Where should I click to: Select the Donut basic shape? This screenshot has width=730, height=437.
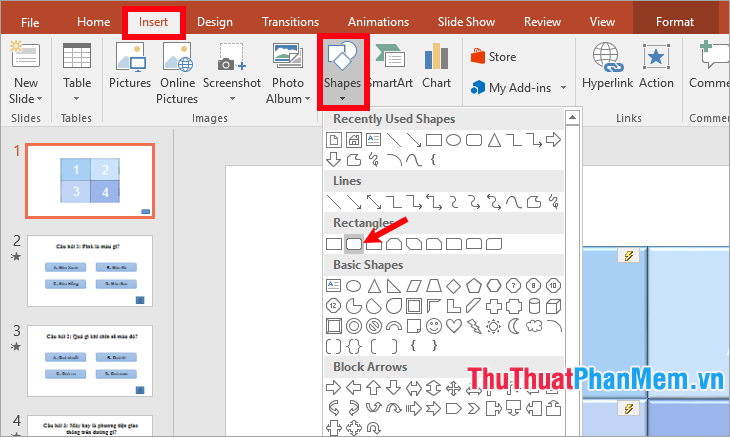point(354,326)
